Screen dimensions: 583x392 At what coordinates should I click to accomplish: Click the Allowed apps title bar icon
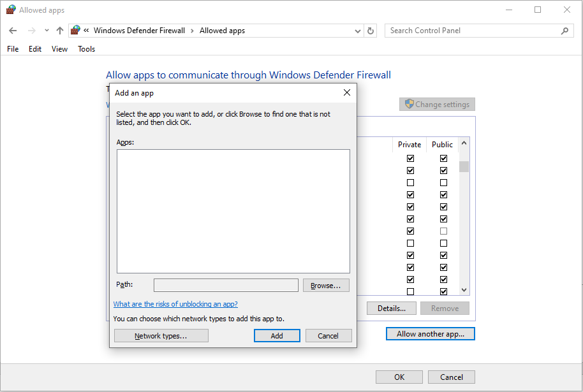tap(11, 10)
